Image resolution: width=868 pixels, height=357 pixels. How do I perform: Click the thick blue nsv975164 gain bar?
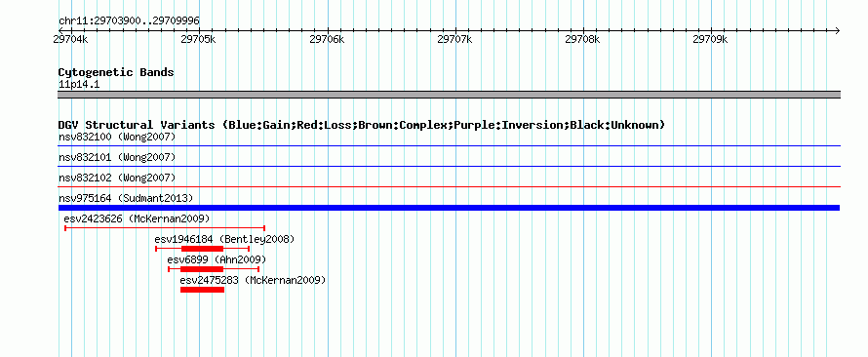[x=449, y=208]
